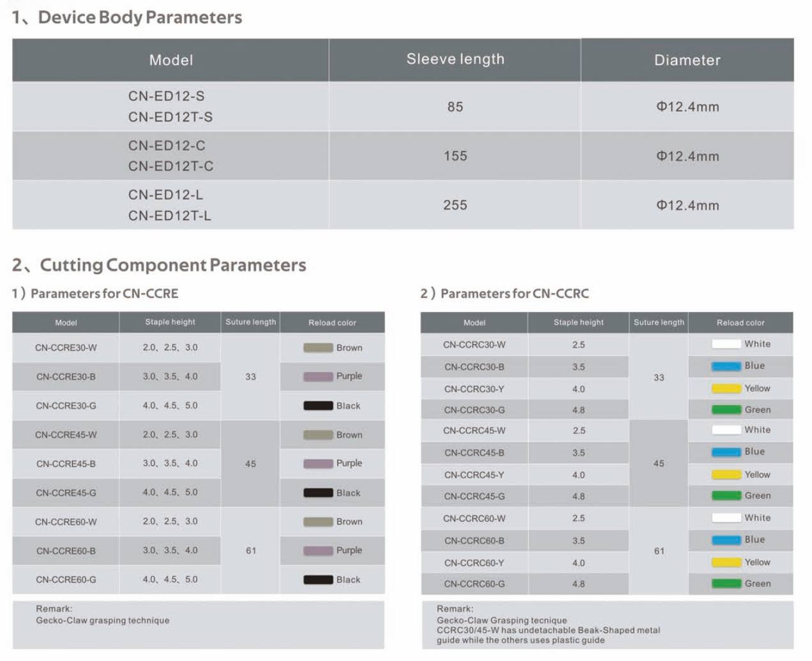Select the green swatch for CN-CCRC60-G
812x661 pixels.
click(x=726, y=584)
